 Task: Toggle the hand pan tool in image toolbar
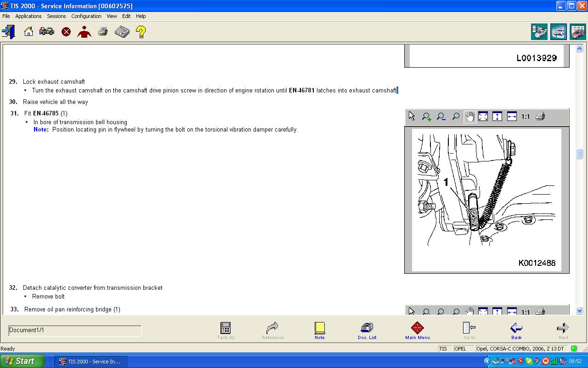point(469,117)
